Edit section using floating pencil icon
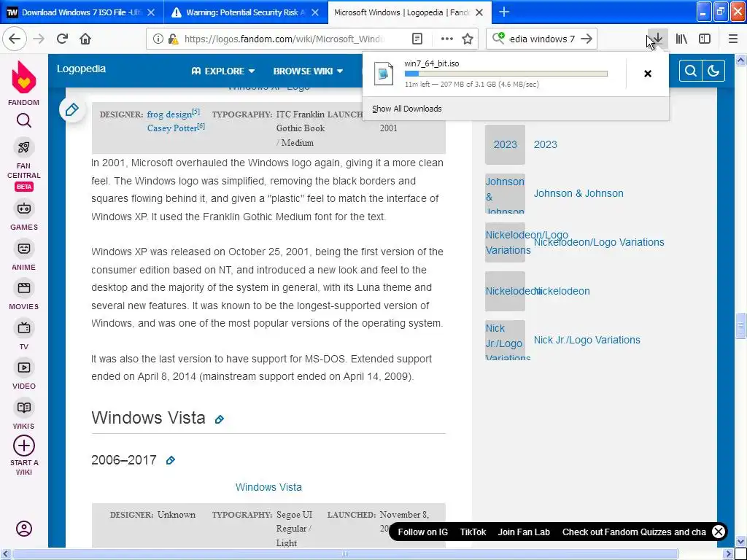 72,110
